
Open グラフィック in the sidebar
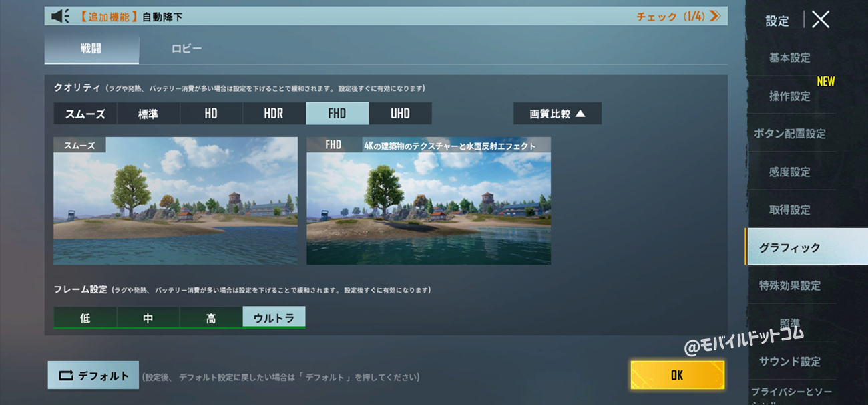click(x=807, y=247)
